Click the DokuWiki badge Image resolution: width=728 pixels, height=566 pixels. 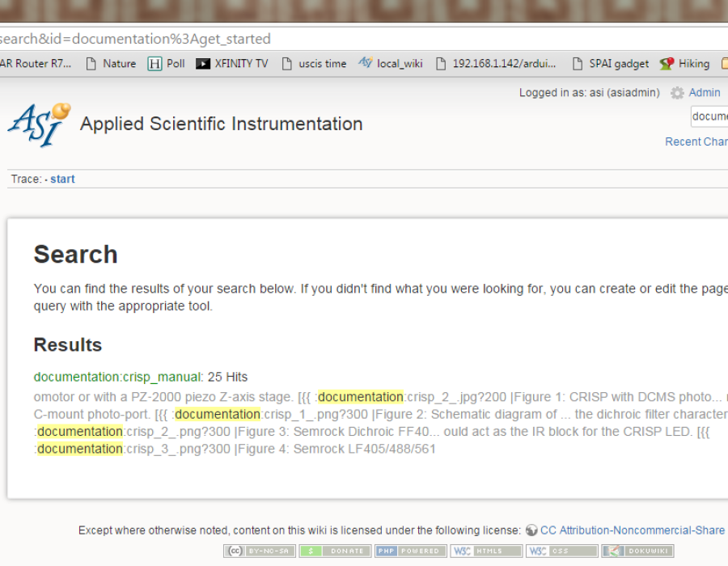pyautogui.click(x=637, y=551)
